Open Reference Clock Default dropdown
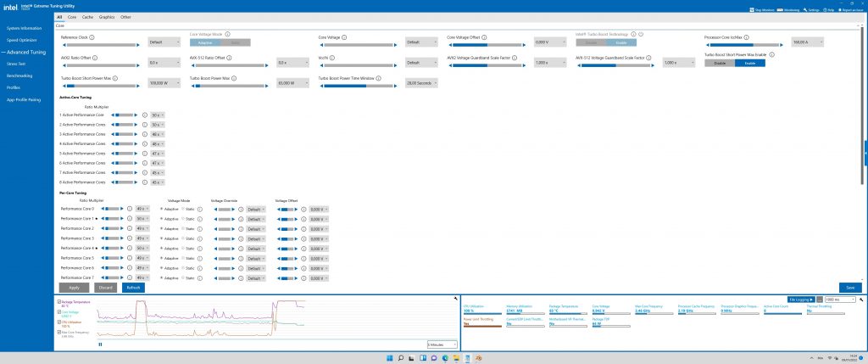 [x=164, y=42]
